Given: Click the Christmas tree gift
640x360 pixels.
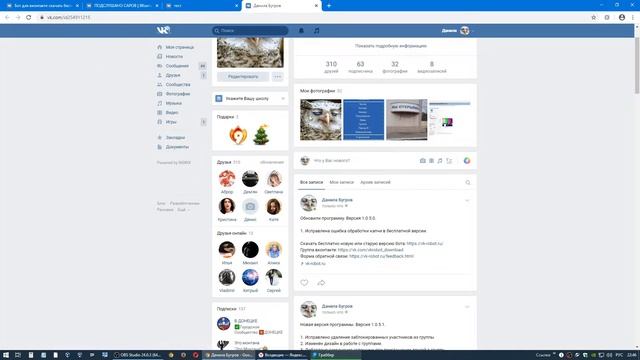Looking at the screenshot, I should (261, 135).
